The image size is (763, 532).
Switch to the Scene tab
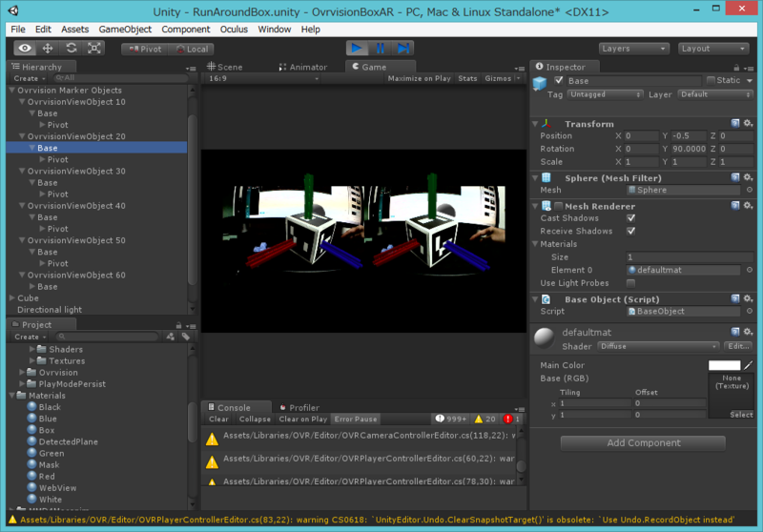[x=225, y=67]
